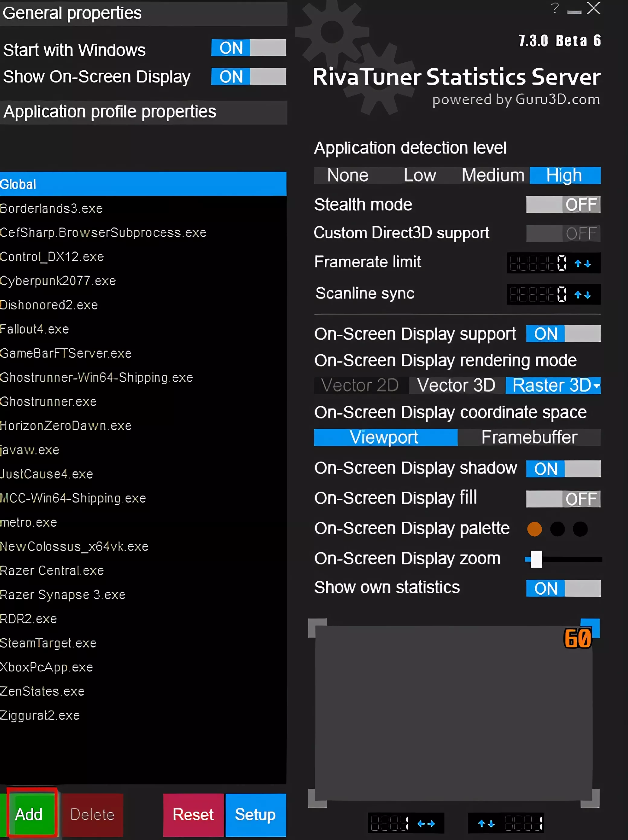Click up arrow of vertical position control
Image resolution: width=628 pixels, height=840 pixels.
coord(482,824)
